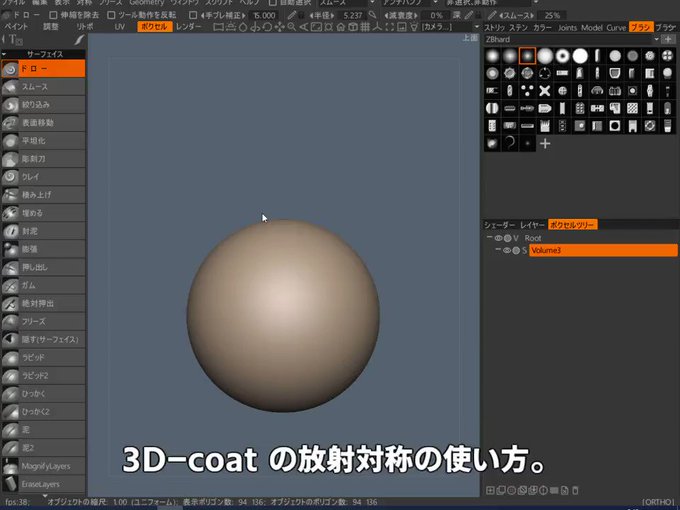
Task: Toggle the 自動選択 checkbox
Action: 272,2
